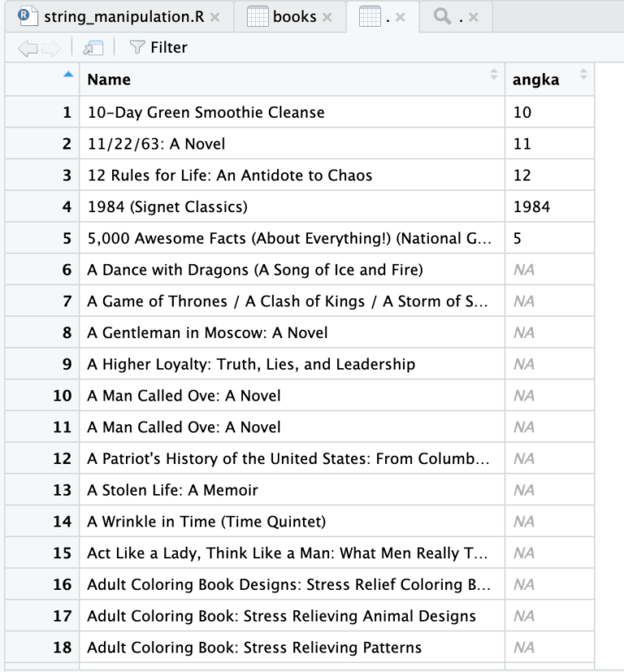Viewport: 624px width, 672px height.
Task: Switch to the magnifier search tab
Action: [446, 16]
